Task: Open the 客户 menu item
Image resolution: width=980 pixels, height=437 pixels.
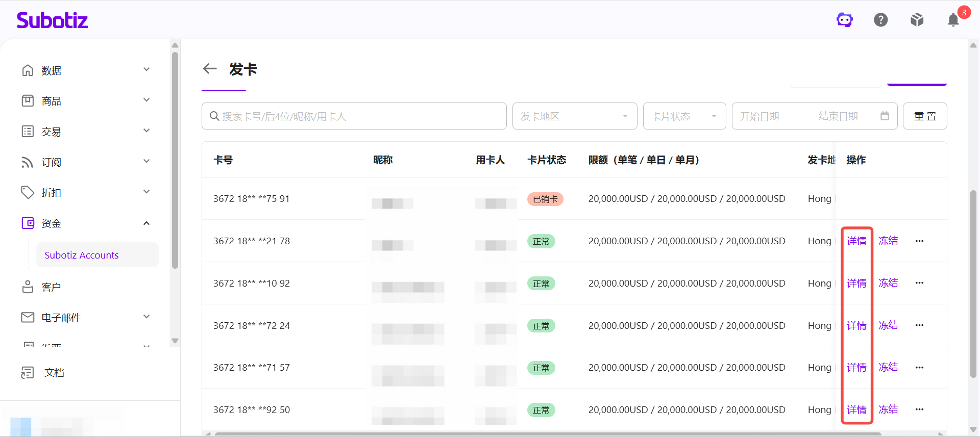Action: tap(51, 287)
